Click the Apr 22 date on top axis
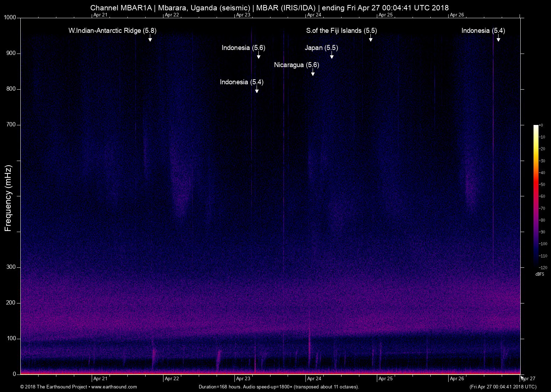551x392 pixels. click(172, 15)
